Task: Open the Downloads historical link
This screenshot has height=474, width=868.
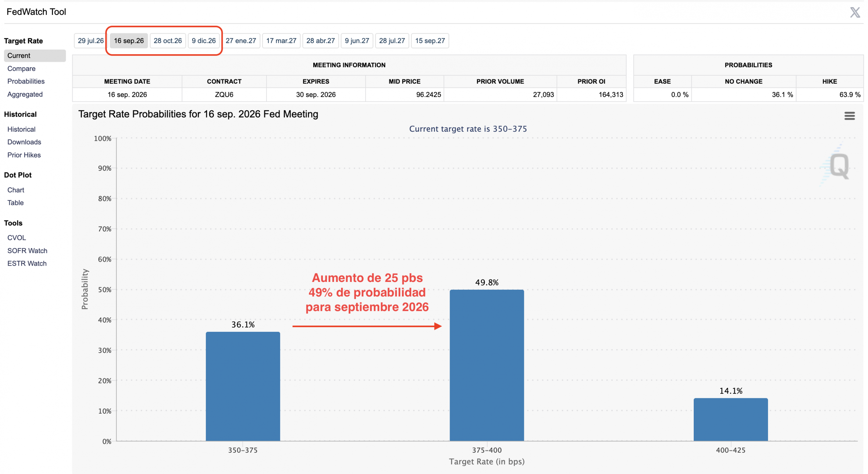Action: click(24, 142)
